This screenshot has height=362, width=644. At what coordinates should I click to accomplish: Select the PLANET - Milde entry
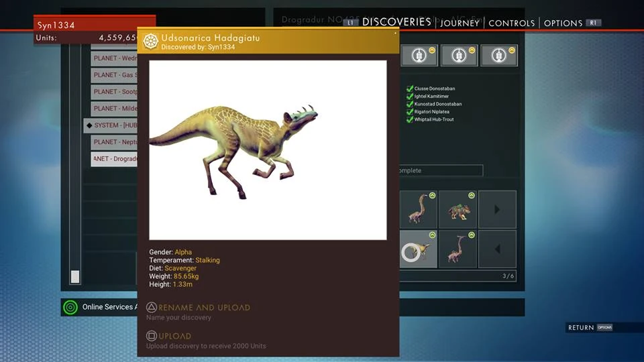tap(114, 109)
